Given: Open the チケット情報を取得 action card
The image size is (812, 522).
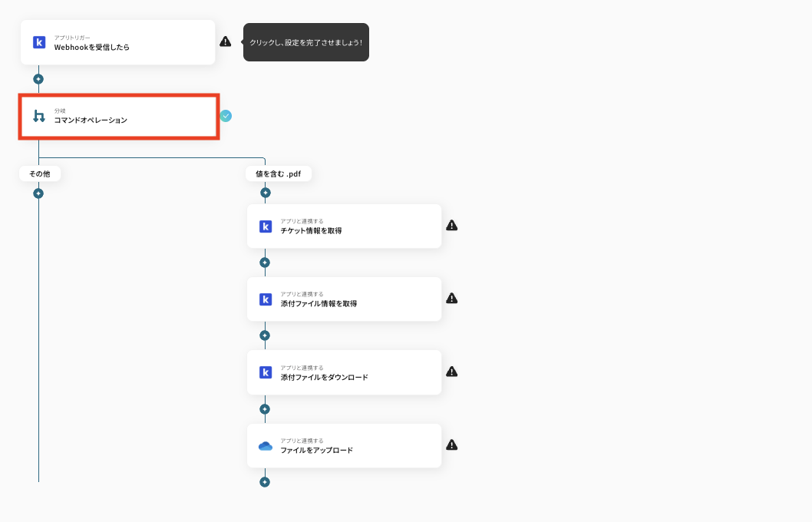Looking at the screenshot, I should [345, 226].
